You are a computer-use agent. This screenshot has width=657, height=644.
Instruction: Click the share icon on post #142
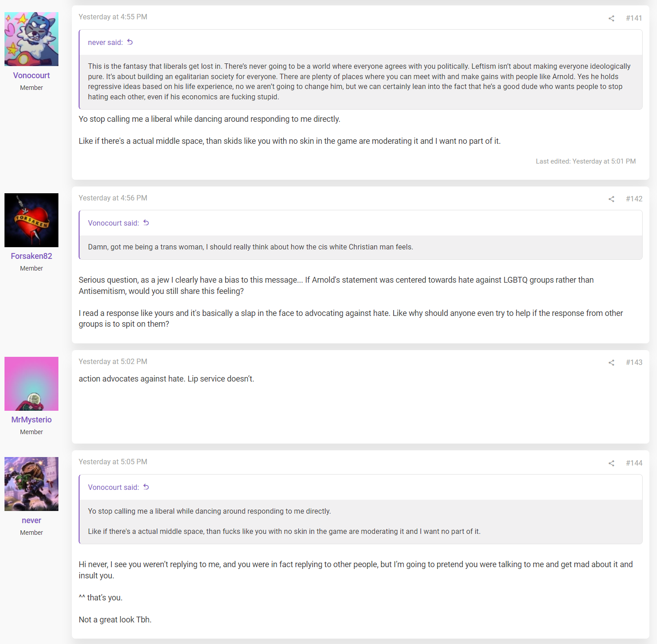coord(611,199)
